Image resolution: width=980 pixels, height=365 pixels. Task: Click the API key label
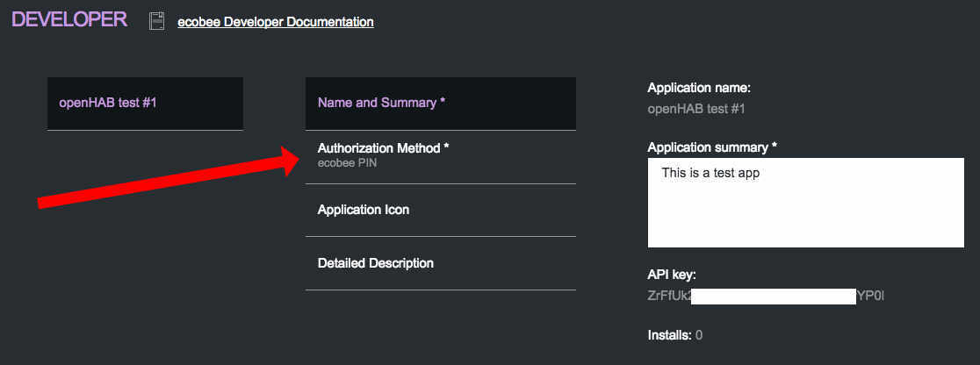coord(672,276)
